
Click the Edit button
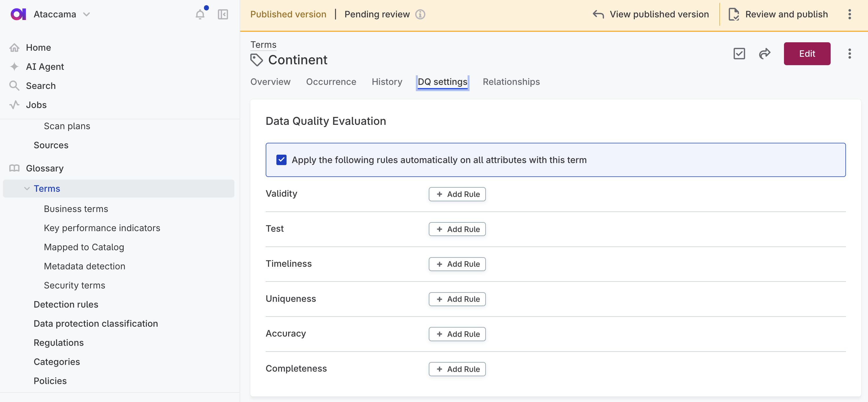pos(807,54)
